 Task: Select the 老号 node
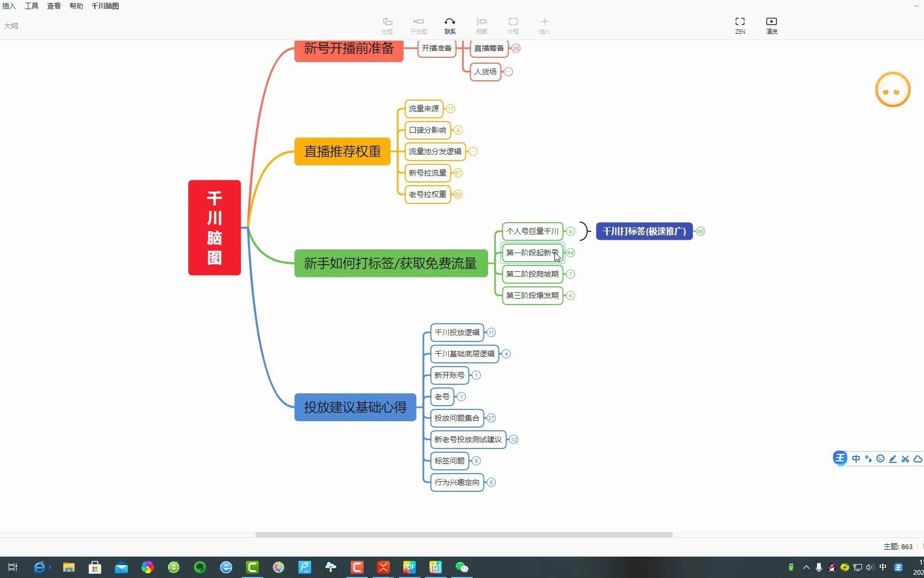click(442, 397)
